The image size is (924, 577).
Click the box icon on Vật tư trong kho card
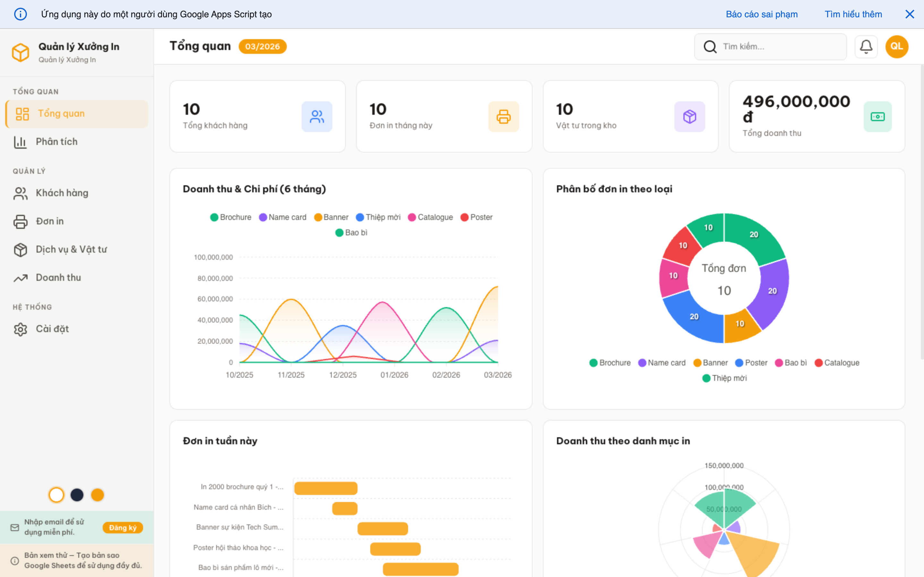pos(689,117)
